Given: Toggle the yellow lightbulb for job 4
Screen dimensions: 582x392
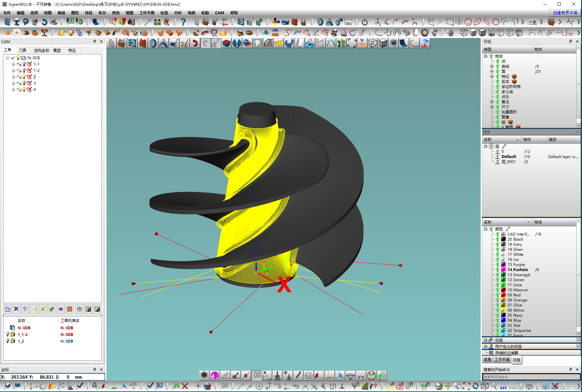Looking at the screenshot, I should point(24,90).
